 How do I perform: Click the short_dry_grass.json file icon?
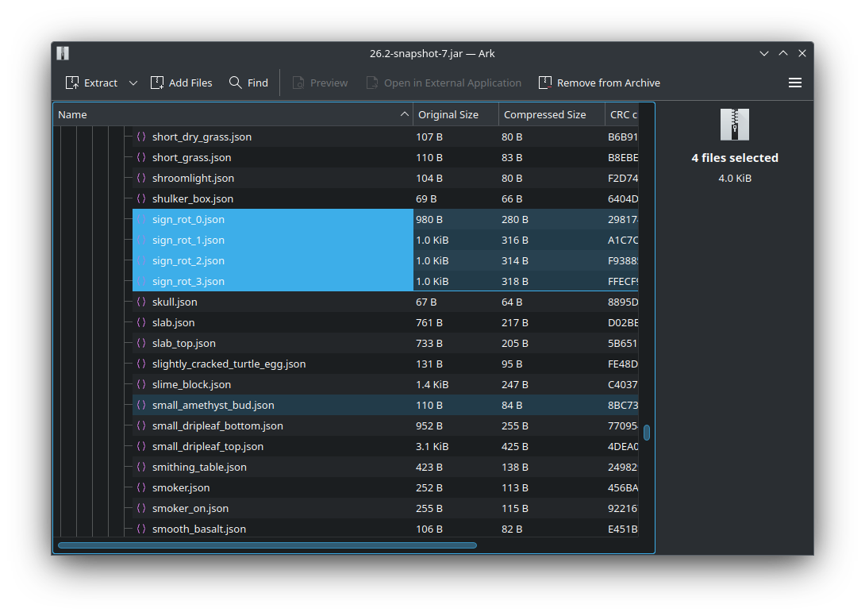141,137
